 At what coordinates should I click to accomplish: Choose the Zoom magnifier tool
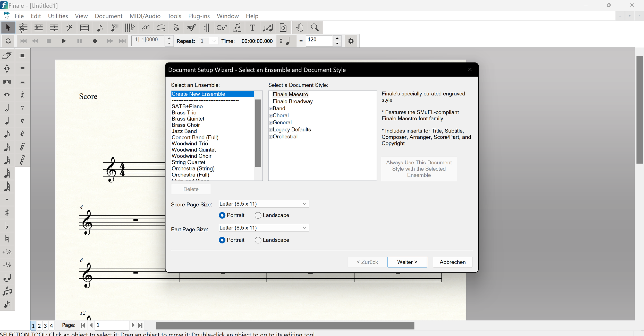click(315, 28)
